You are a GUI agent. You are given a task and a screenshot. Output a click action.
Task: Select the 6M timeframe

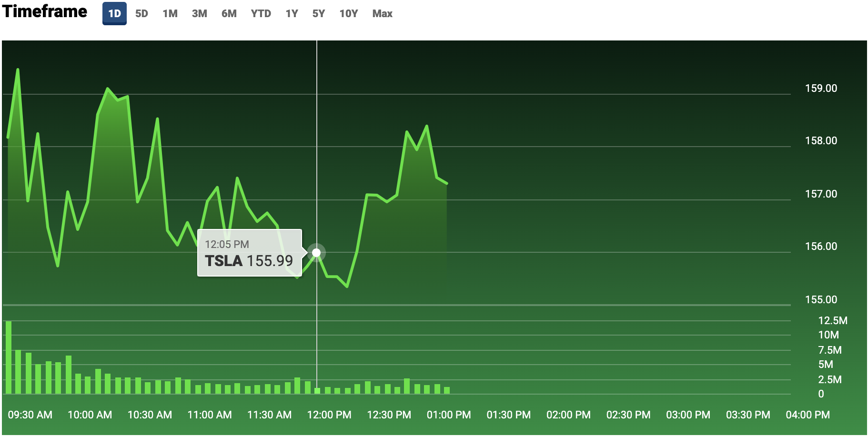click(229, 13)
